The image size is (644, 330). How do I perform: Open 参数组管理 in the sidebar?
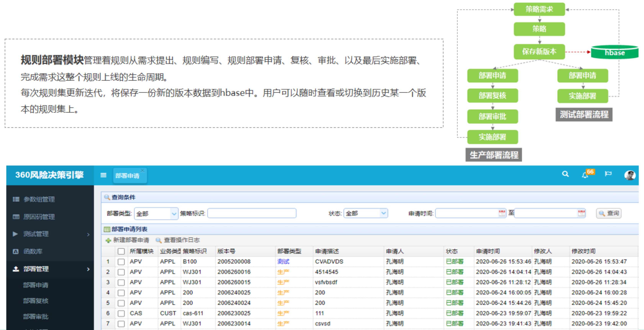click(39, 199)
